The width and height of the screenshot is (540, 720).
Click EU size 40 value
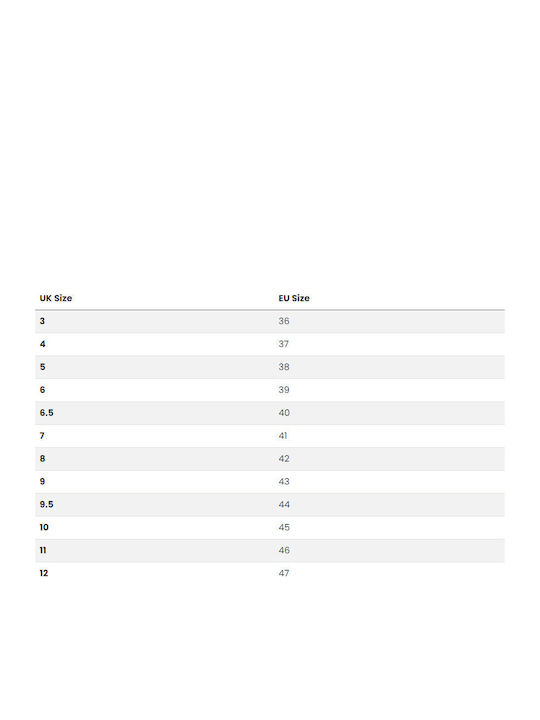click(284, 413)
